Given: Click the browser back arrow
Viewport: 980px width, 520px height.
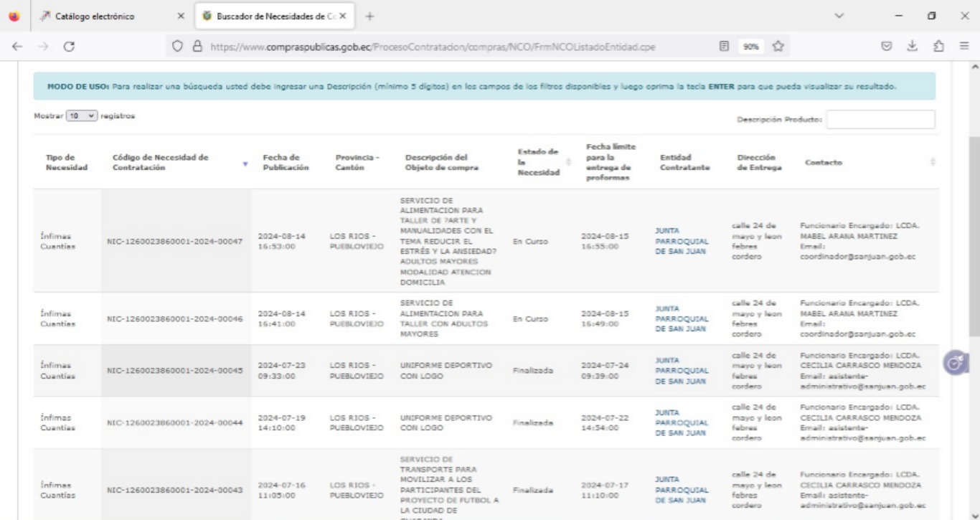Looking at the screenshot, I should pyautogui.click(x=15, y=47).
